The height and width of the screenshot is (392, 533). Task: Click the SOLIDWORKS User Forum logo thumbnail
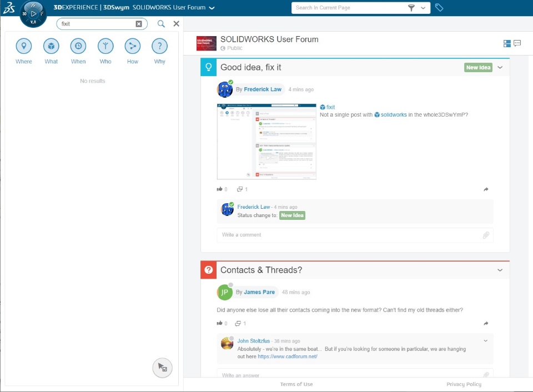click(x=207, y=43)
